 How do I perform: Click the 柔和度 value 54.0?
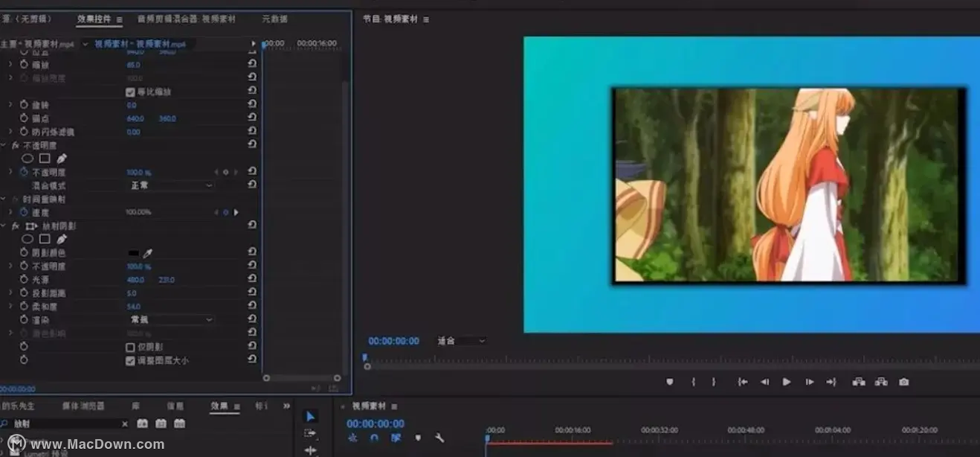[x=134, y=306]
